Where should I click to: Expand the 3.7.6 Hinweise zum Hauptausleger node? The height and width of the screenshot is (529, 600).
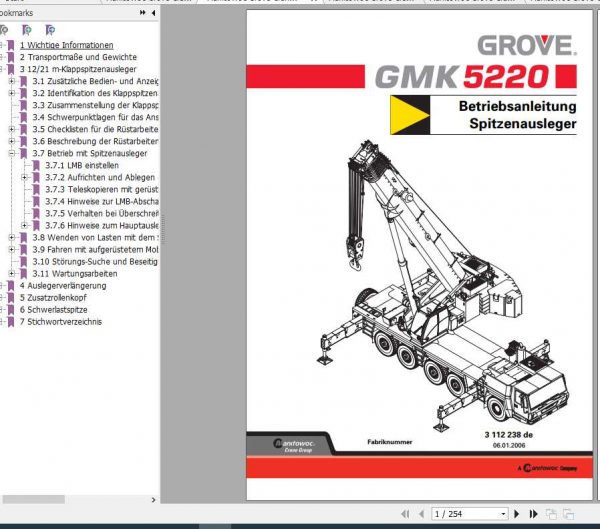24,225
